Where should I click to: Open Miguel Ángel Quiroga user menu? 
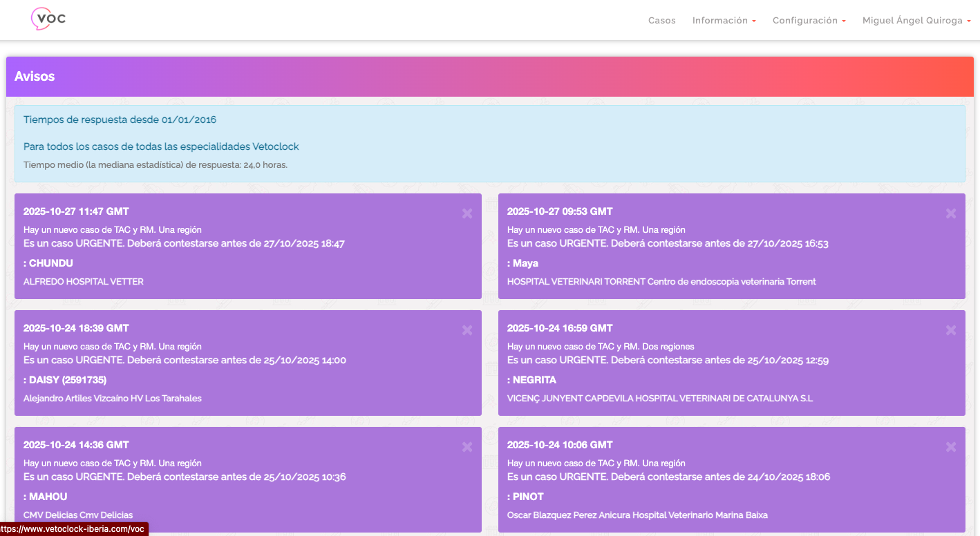916,21
